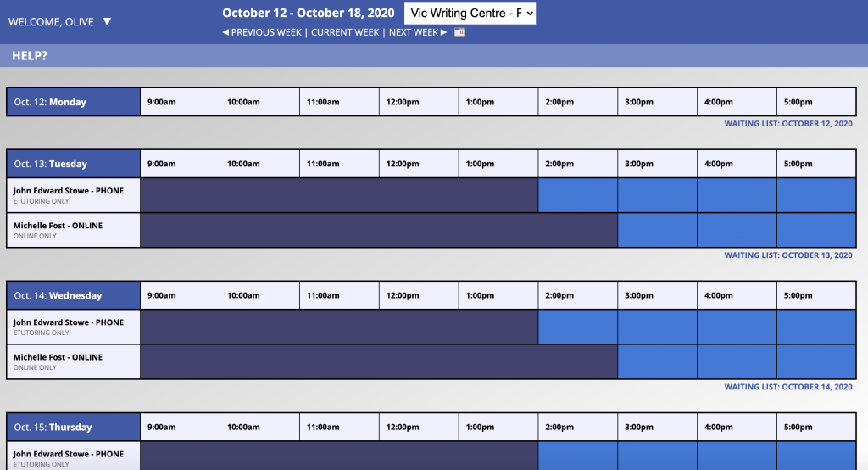Select John Edward Stowe Tuesday 5:00pm slot
Screen dimensions: 868x470
coord(816,195)
